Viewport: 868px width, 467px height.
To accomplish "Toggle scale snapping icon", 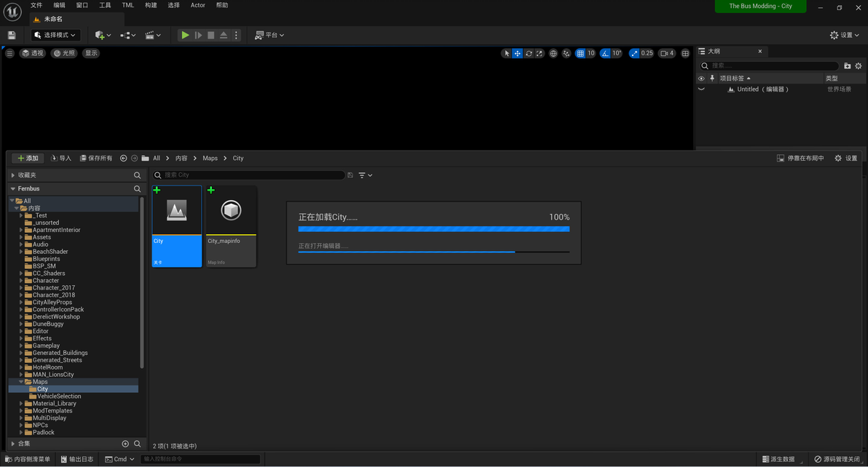I will [x=634, y=54].
